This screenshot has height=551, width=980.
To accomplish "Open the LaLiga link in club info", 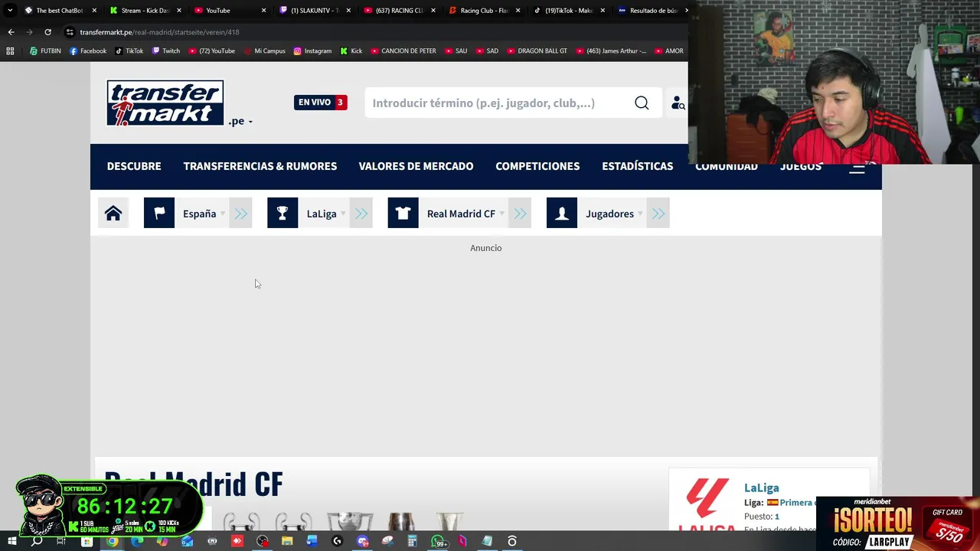I will click(762, 487).
